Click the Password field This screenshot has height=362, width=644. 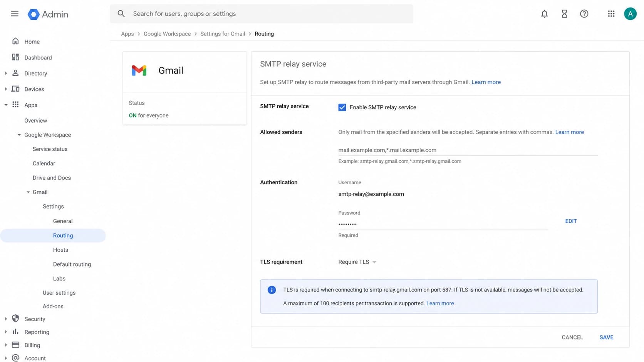point(443,224)
